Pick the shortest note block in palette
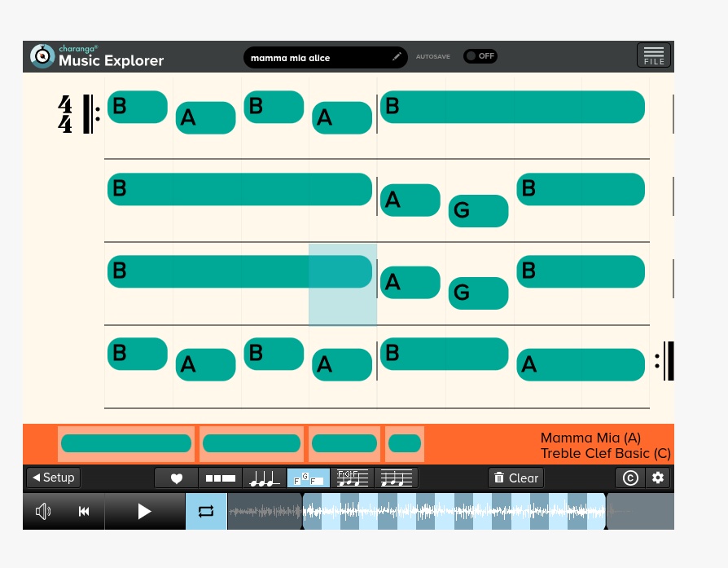This screenshot has width=728, height=568. click(x=405, y=444)
